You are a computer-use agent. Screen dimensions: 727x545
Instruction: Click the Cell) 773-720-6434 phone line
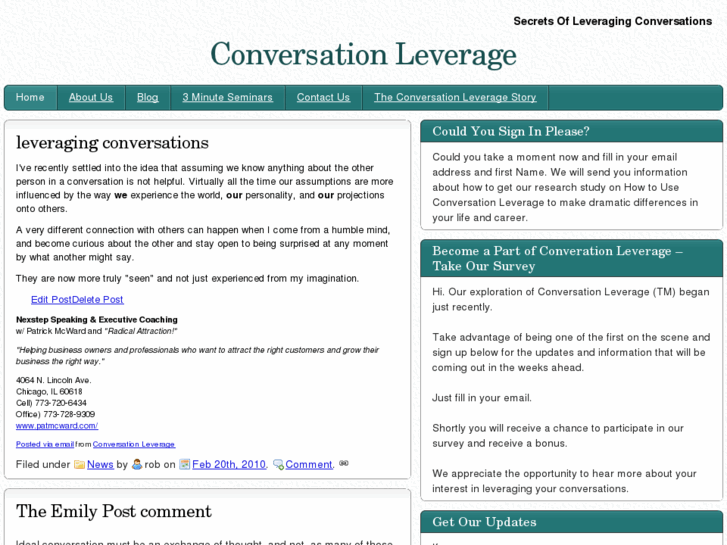(x=51, y=403)
